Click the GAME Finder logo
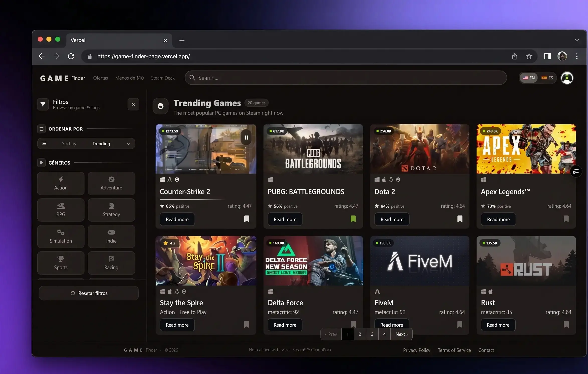Image resolution: width=588 pixels, height=374 pixels. click(62, 78)
